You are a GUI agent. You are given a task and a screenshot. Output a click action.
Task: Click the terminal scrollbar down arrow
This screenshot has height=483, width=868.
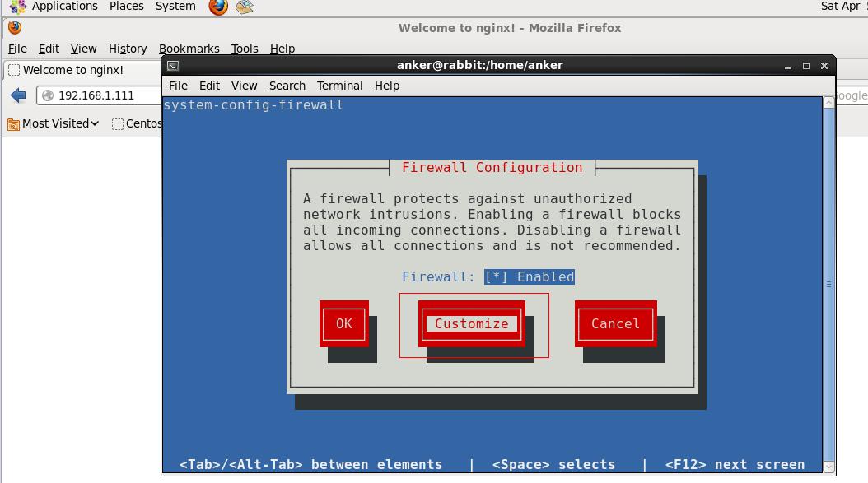pos(828,467)
